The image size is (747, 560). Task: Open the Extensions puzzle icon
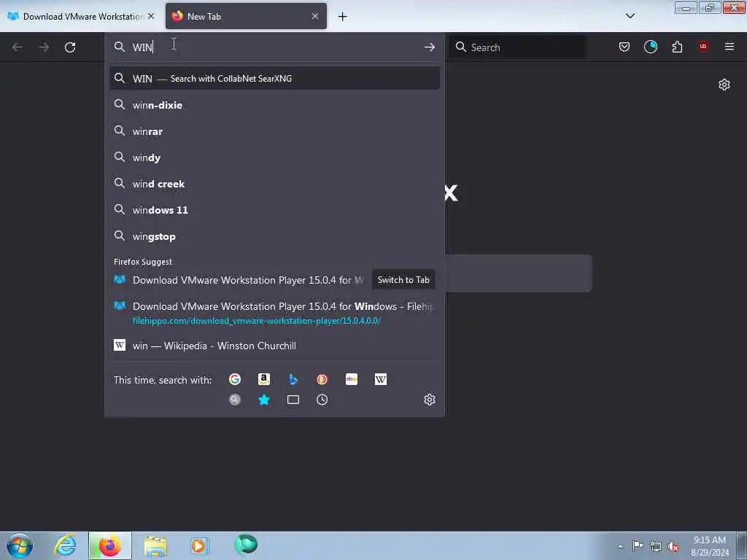pos(677,47)
